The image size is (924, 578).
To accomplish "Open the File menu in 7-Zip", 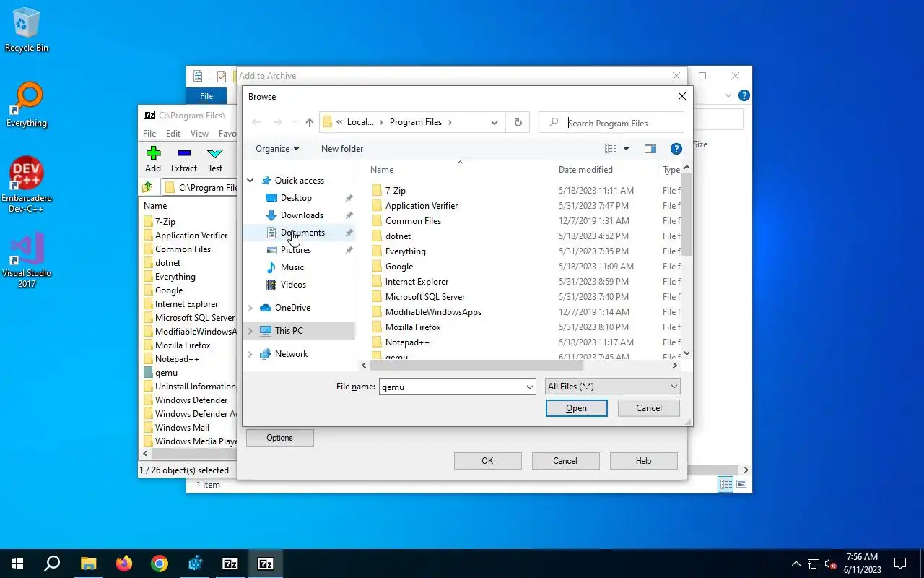I will [149, 134].
